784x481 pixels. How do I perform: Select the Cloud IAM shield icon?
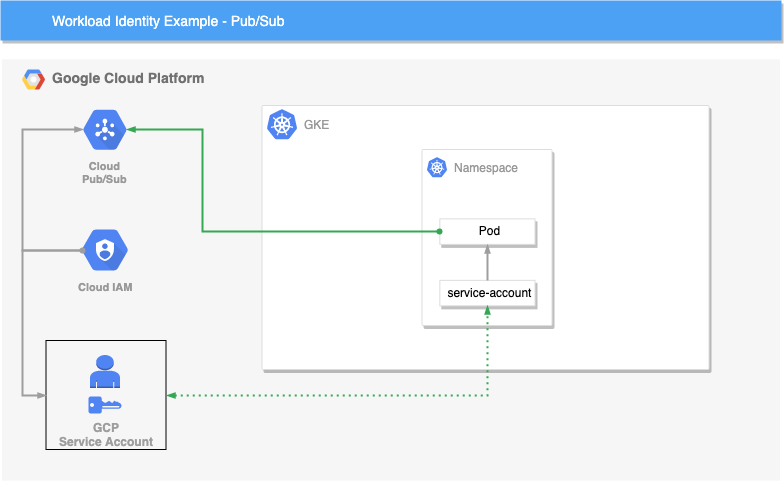[105, 250]
